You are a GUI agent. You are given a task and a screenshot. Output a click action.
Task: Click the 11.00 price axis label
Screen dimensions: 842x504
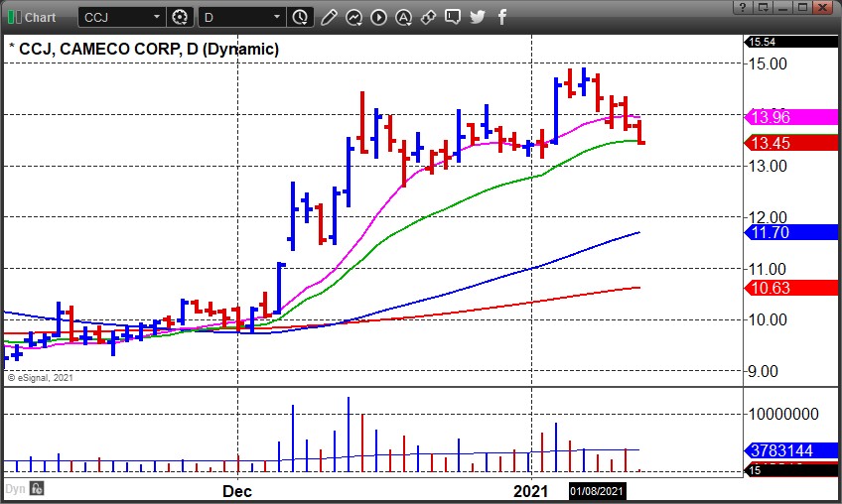click(x=768, y=269)
